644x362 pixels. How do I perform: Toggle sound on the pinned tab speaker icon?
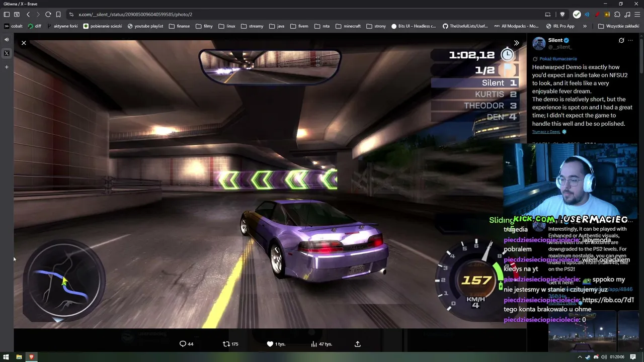pos(7,40)
